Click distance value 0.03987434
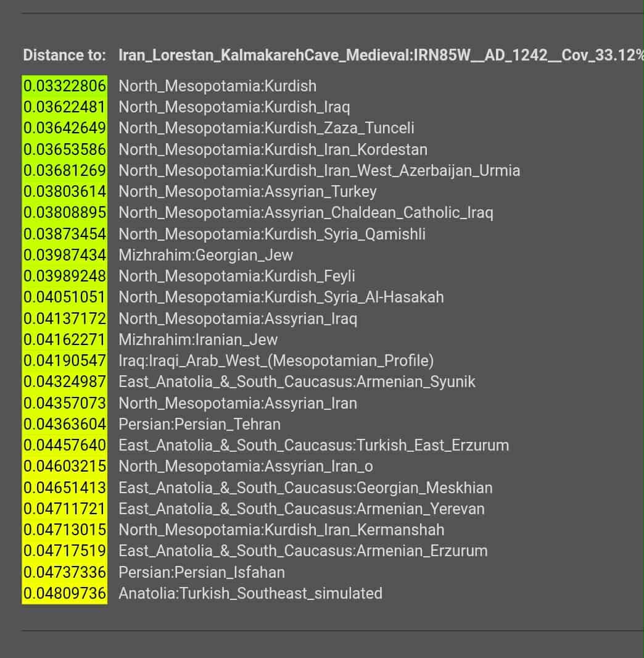The width and height of the screenshot is (644, 658). [65, 255]
